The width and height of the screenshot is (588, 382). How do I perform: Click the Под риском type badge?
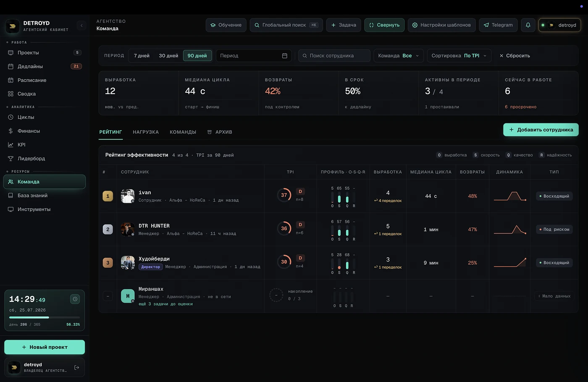click(x=554, y=229)
